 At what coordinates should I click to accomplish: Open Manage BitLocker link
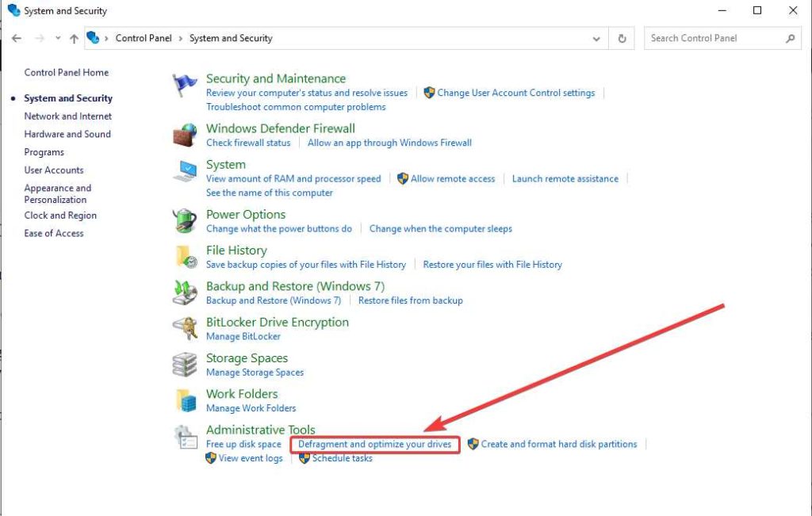pos(243,336)
